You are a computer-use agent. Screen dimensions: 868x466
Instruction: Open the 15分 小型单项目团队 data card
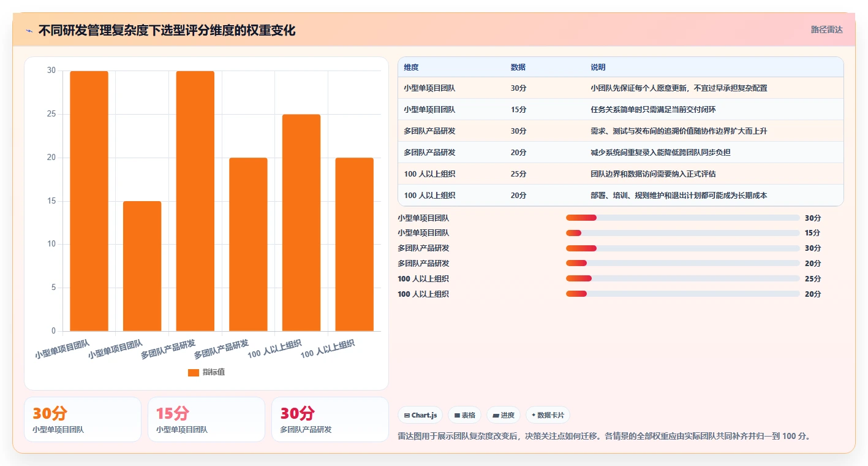(206, 419)
